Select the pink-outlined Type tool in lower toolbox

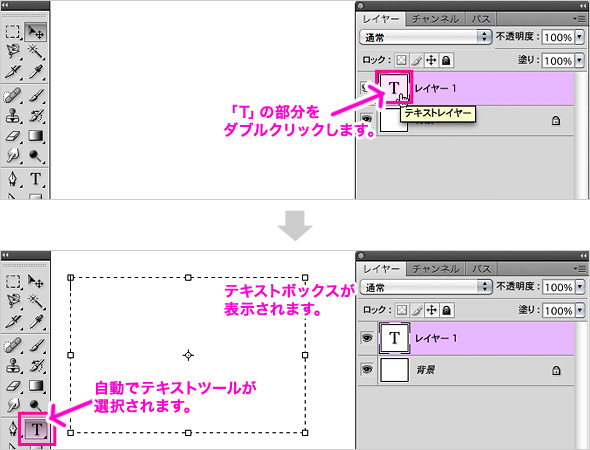(x=36, y=429)
